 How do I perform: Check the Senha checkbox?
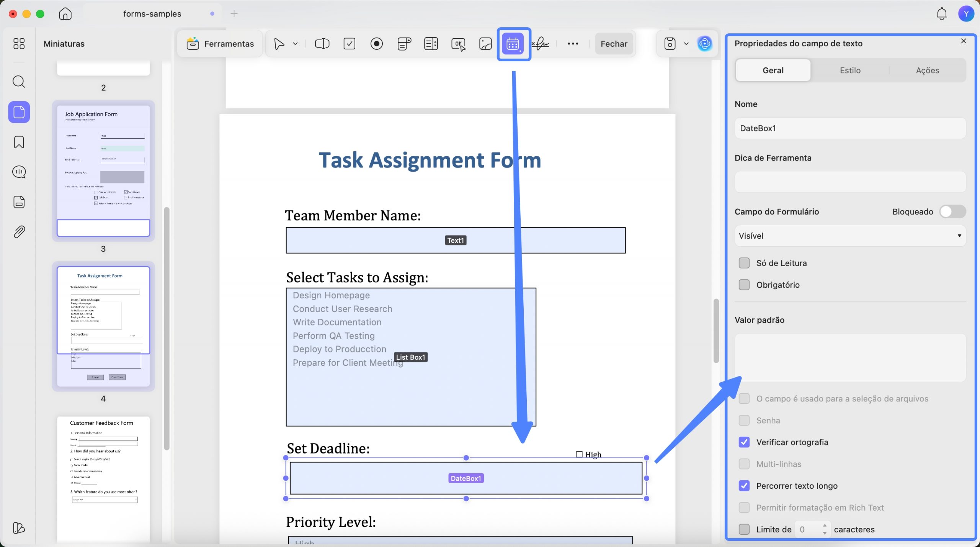744,421
